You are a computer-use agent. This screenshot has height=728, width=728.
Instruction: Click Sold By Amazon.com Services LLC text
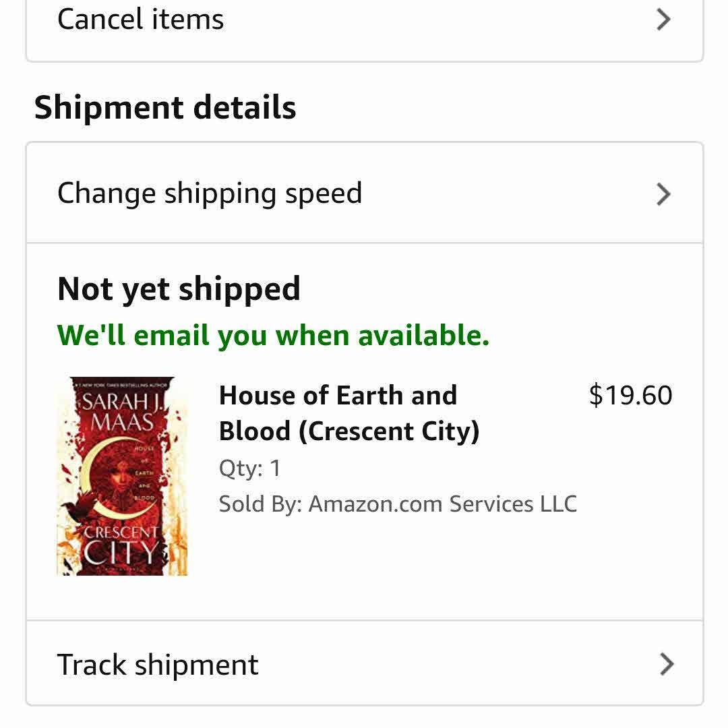coord(398,504)
